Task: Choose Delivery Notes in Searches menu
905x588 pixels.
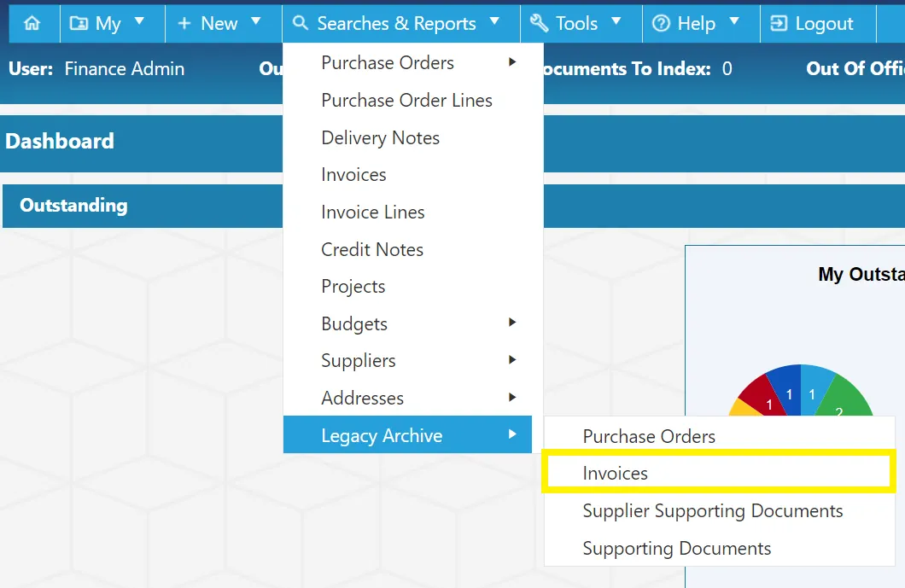Action: [407, 138]
